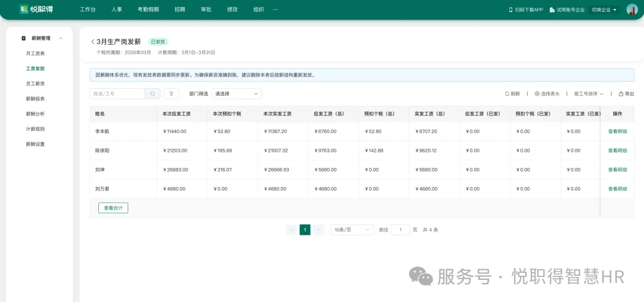644x302 pixels.
Task: Open 10条/页 page size dropdown
Action: 352,230
